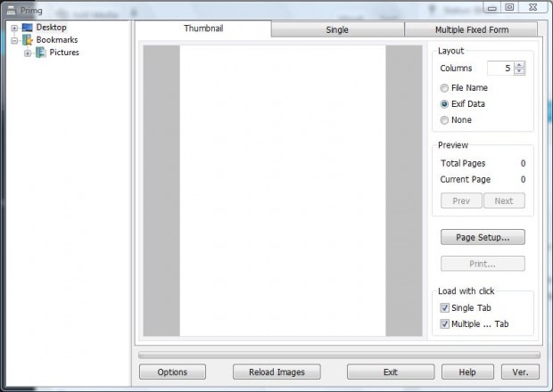Open the Options button

tap(171, 372)
